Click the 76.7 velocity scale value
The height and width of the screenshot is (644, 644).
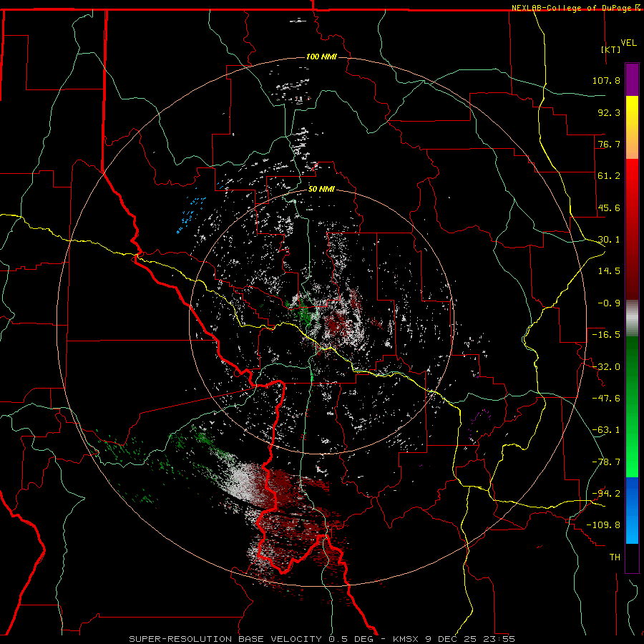pyautogui.click(x=609, y=144)
